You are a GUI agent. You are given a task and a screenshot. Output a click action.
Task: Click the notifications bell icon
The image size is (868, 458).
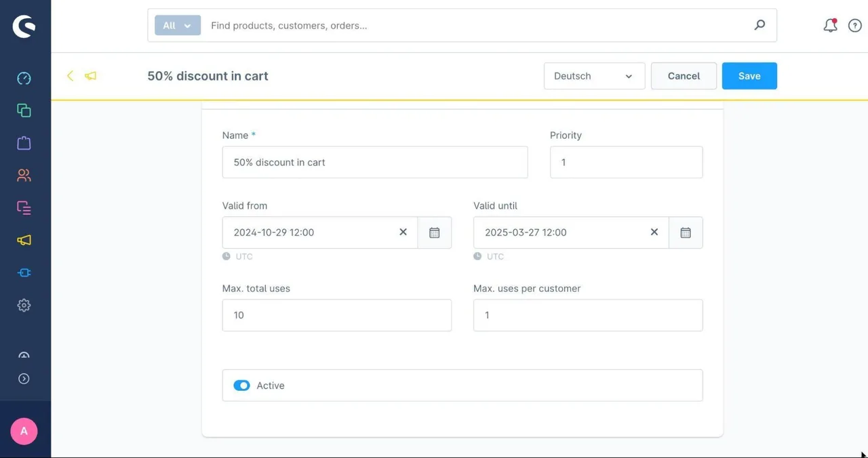click(830, 26)
